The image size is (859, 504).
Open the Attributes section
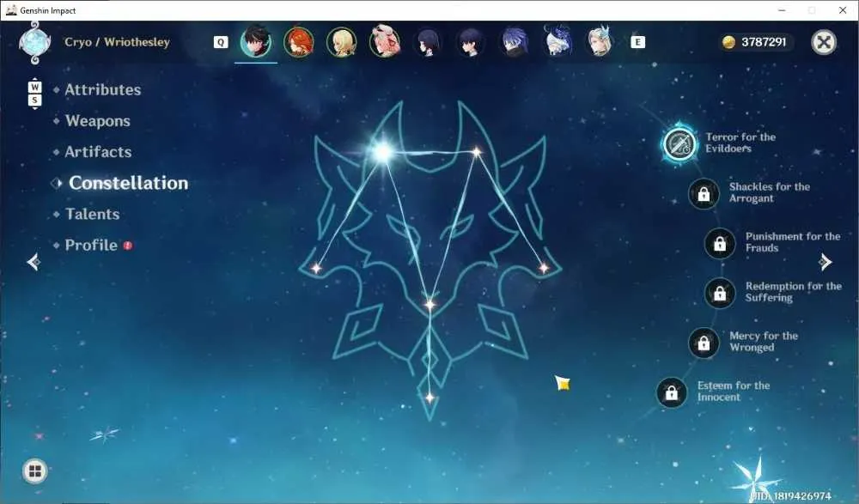(102, 90)
